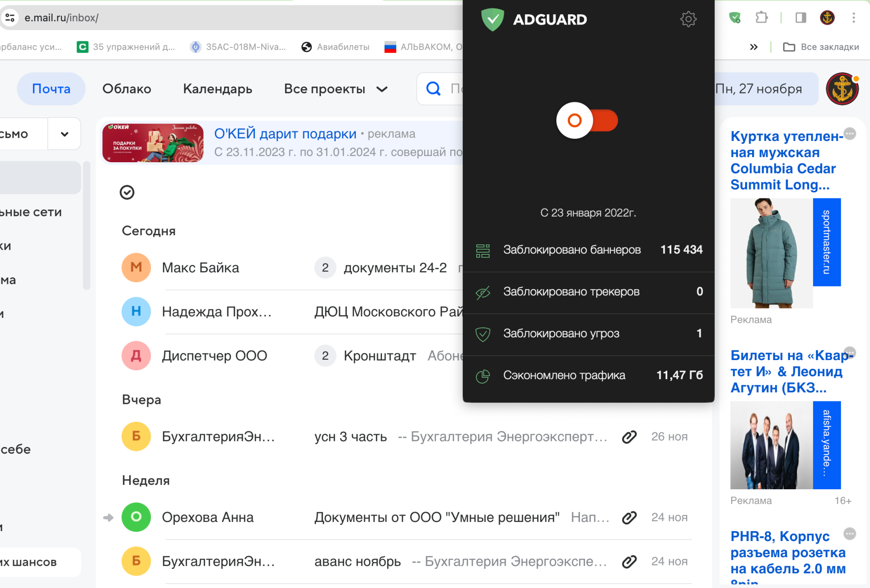This screenshot has height=588, width=870.
Task: Open the 'О'КЕЙ дарит подарки' ad link
Action: (286, 134)
